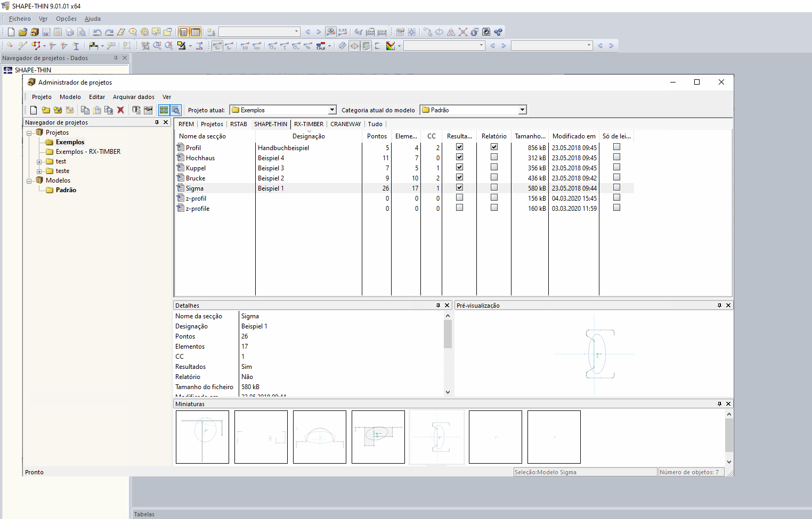The height and width of the screenshot is (519, 812).
Task: Click the blue gears icon in main toolbar
Action: 498,32
